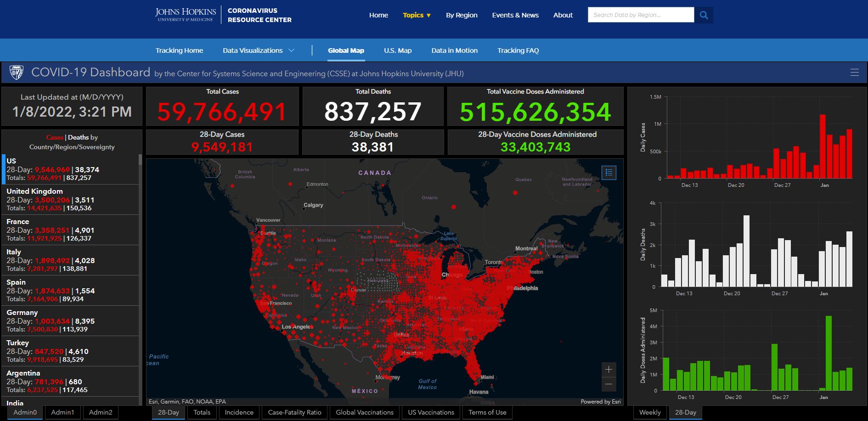Open the About page
Screen dimensions: 868x421
563,15
